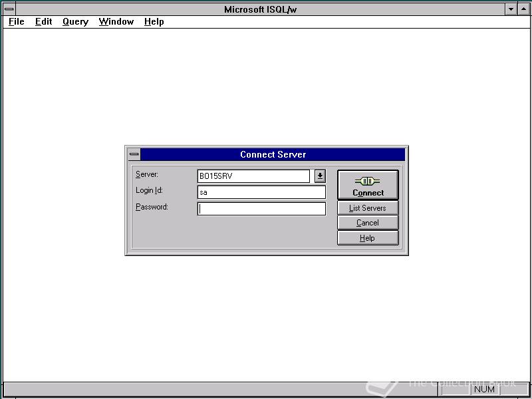The height and width of the screenshot is (399, 532).
Task: Open the Help menu
Action: 154,22
